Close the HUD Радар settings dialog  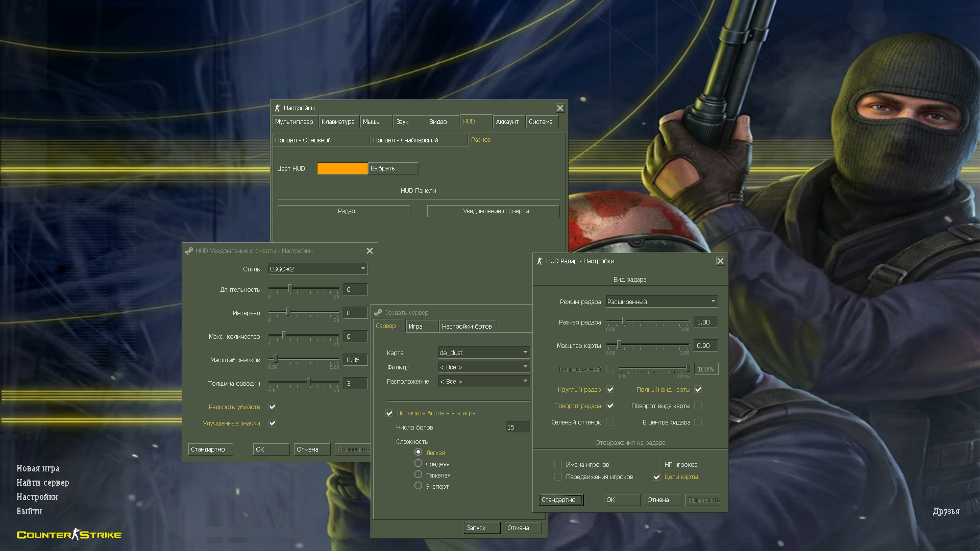pyautogui.click(x=720, y=261)
